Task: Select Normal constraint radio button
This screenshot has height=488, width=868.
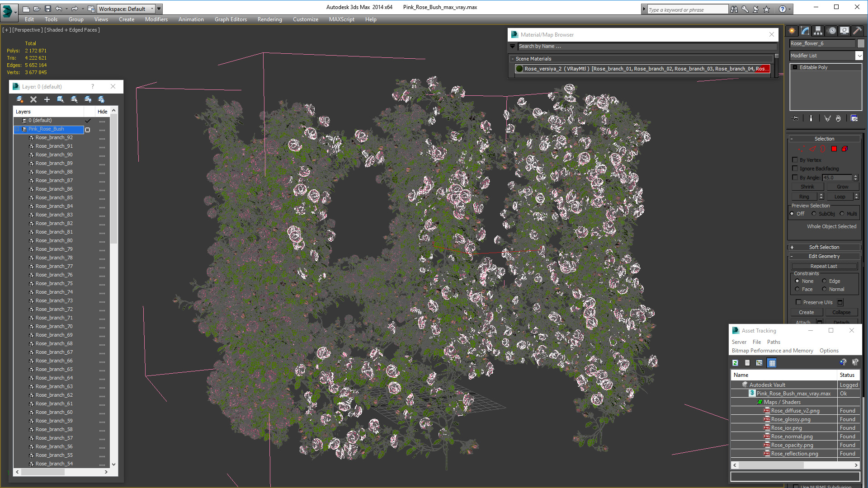Action: [x=824, y=289]
